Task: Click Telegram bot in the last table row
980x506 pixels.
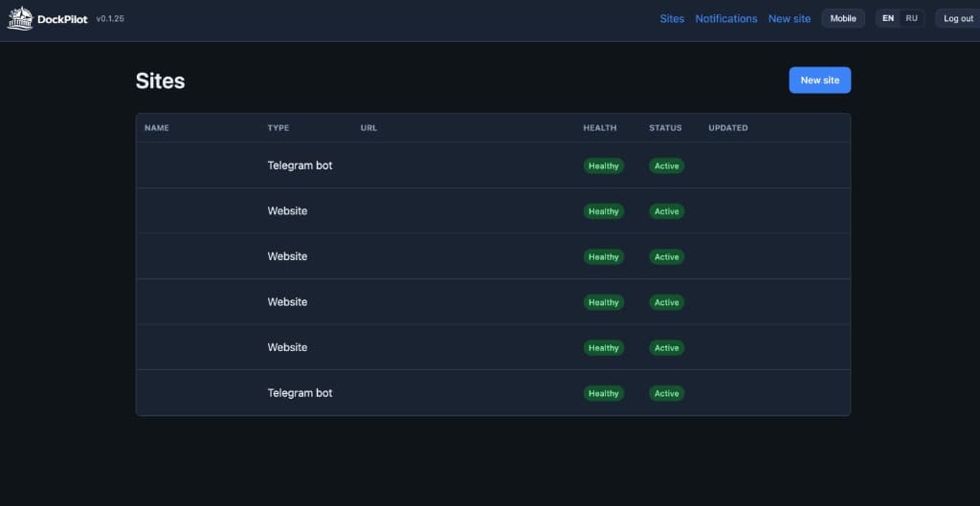Action: point(300,393)
